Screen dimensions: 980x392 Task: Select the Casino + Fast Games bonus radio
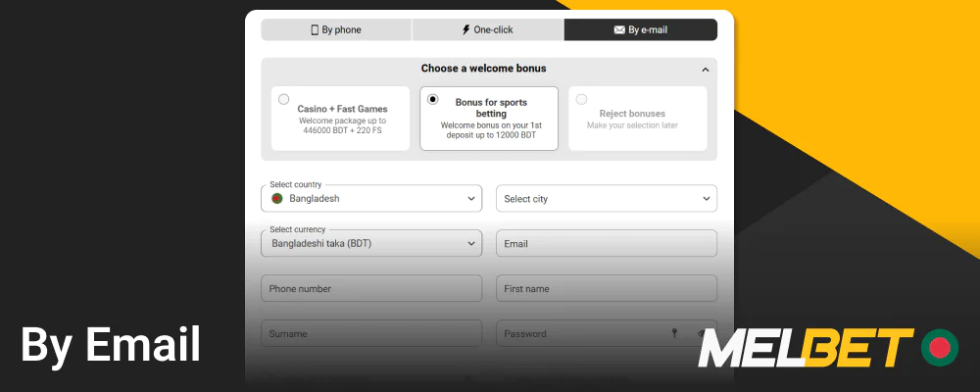[x=284, y=99]
